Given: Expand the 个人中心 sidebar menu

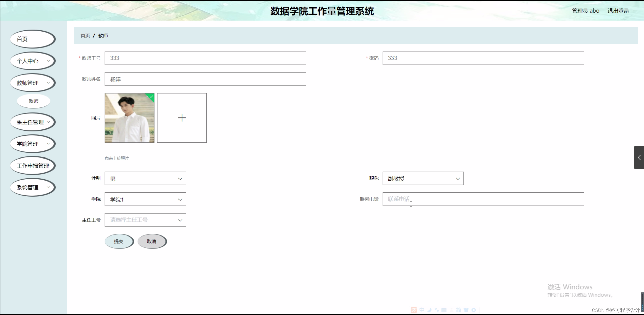Looking at the screenshot, I should point(32,61).
